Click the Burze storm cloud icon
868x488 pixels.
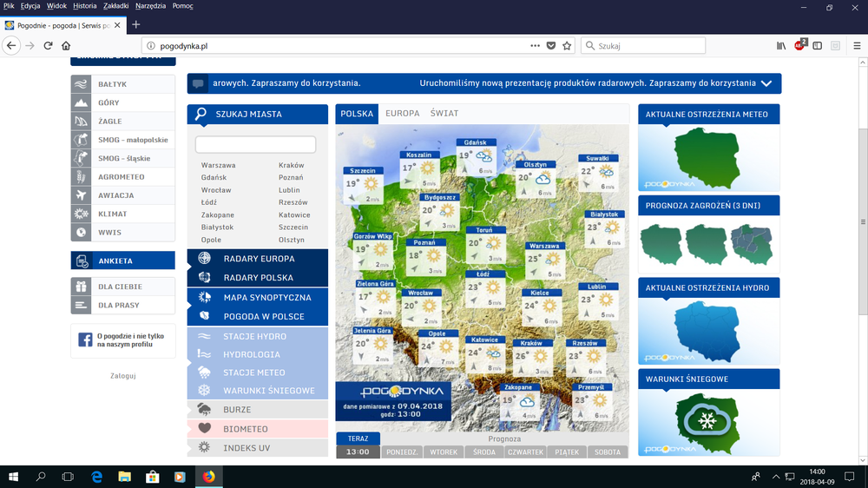coord(204,410)
